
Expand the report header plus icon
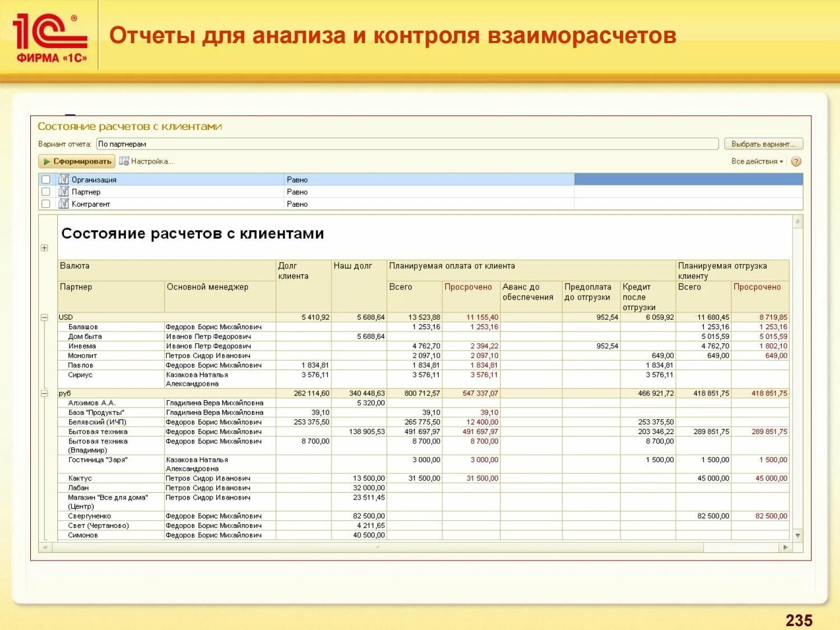coord(44,248)
